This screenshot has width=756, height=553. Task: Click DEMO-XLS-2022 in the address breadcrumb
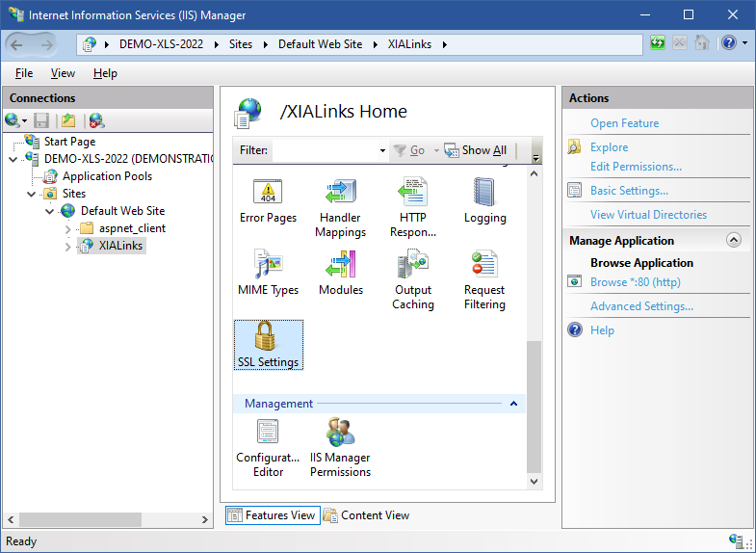161,44
